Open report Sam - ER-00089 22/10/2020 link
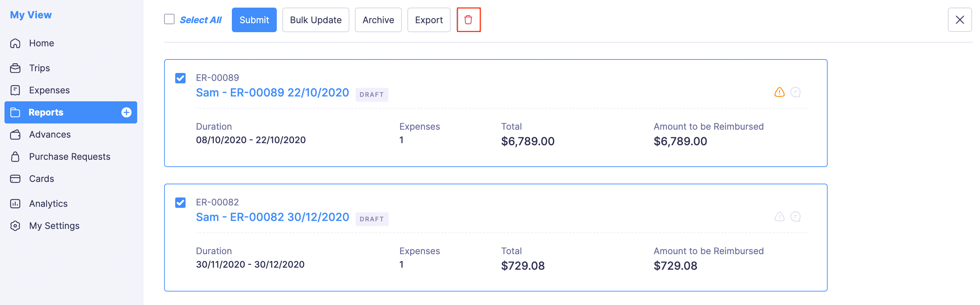The height and width of the screenshot is (305, 980). [x=272, y=93]
